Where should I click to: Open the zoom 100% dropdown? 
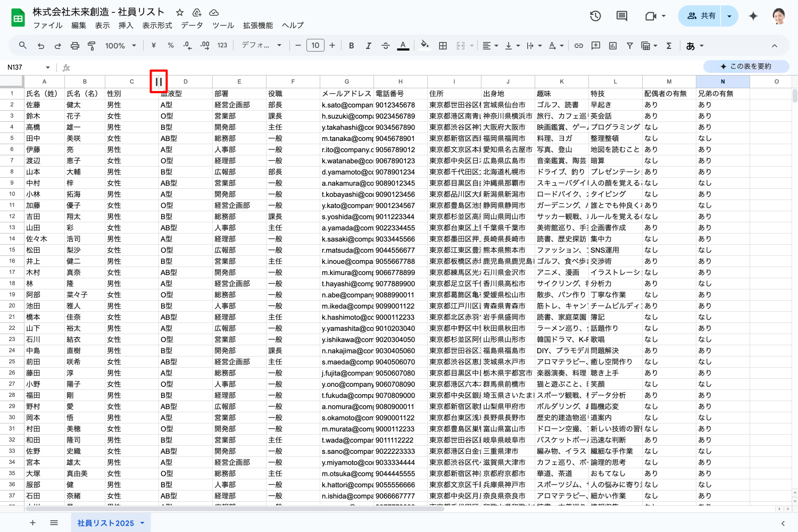pyautogui.click(x=120, y=46)
